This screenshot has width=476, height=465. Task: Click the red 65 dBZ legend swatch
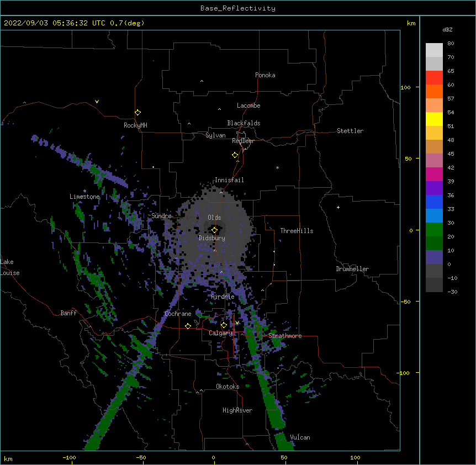434,78
